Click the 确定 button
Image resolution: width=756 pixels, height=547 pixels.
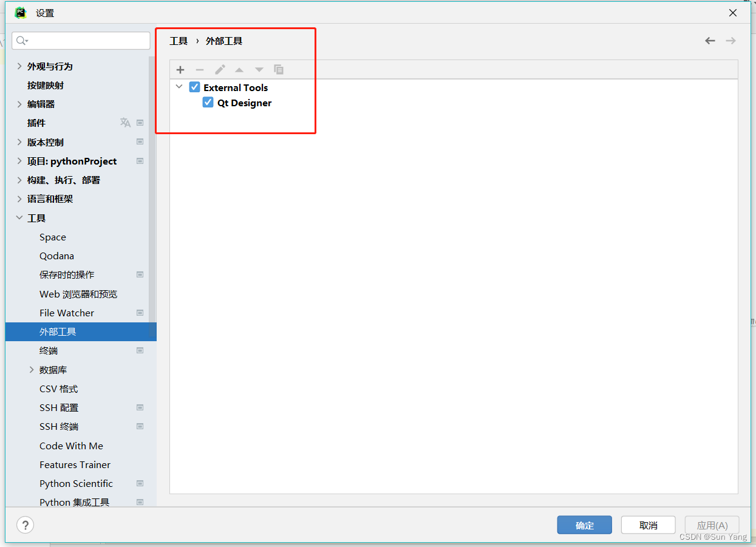pos(584,525)
